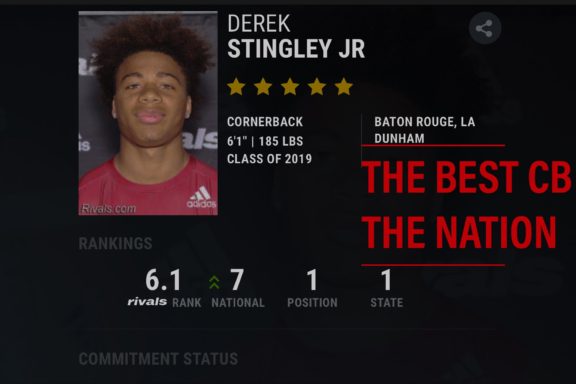Click the fifth gold star rating

click(x=343, y=87)
